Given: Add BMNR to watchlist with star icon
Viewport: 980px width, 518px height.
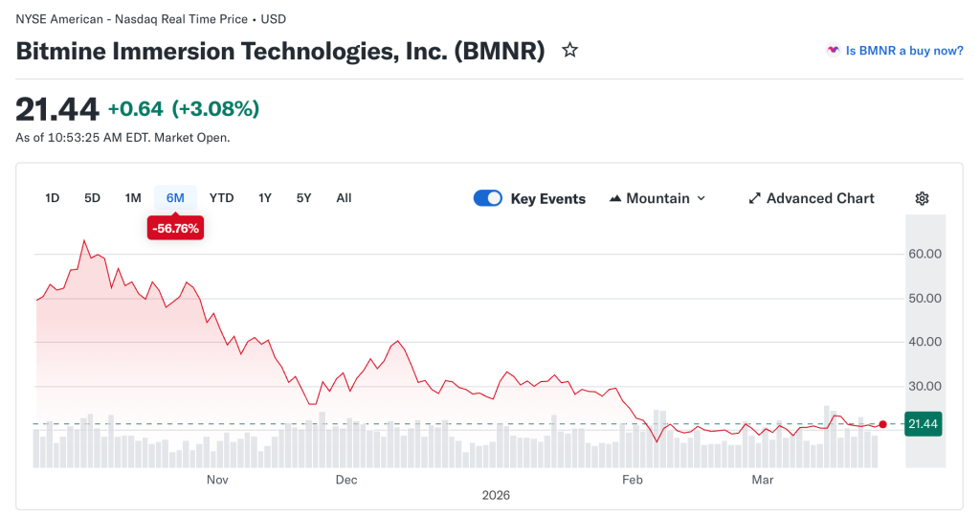Looking at the screenshot, I should click(569, 51).
